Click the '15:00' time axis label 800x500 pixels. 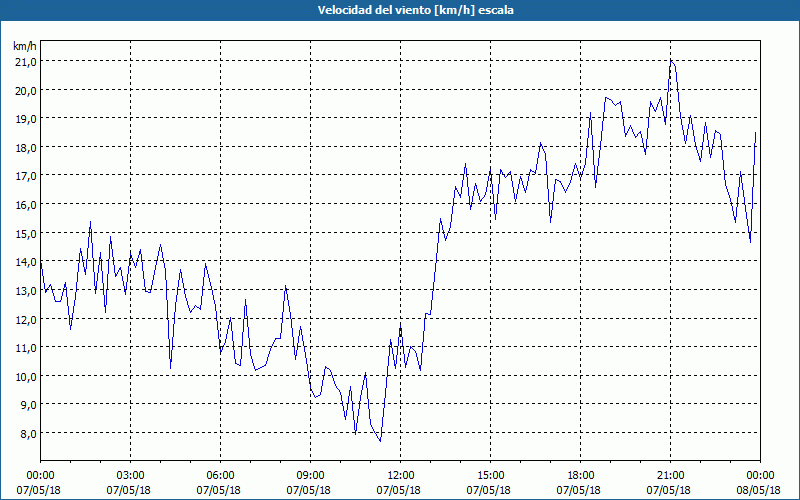pyautogui.click(x=490, y=476)
